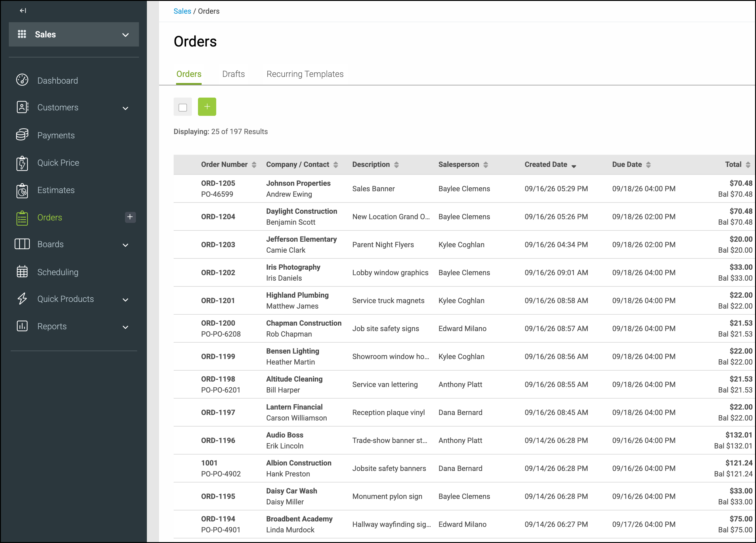Click the green Orders clipboard icon
Image resolution: width=756 pixels, height=543 pixels.
click(22, 218)
